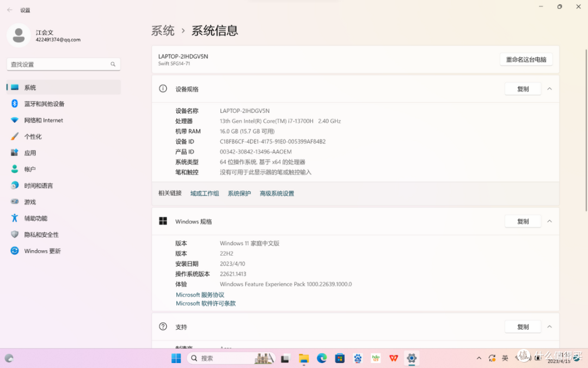The image size is (588, 368).
Task: Click the email 422491374@qq.com
Action: tap(58, 39)
